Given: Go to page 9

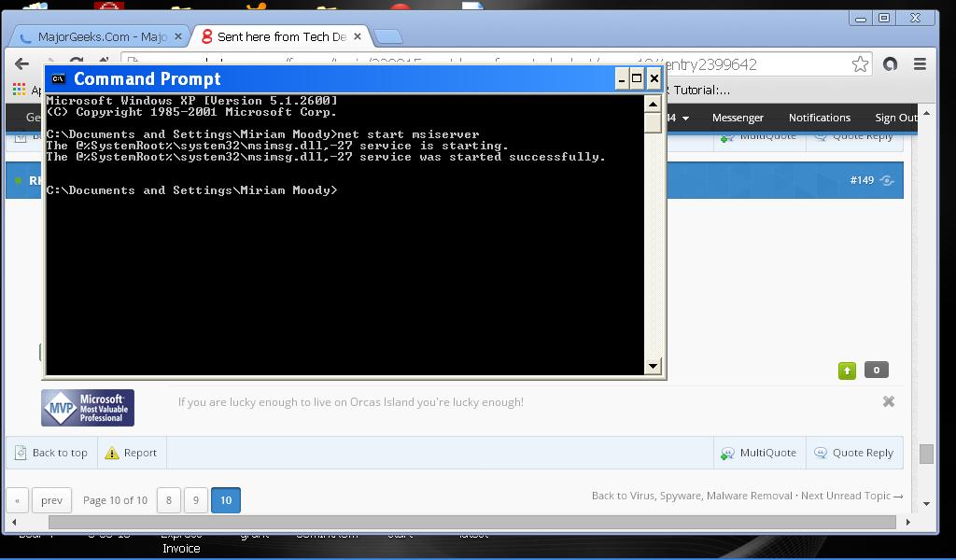Looking at the screenshot, I should tap(196, 500).
